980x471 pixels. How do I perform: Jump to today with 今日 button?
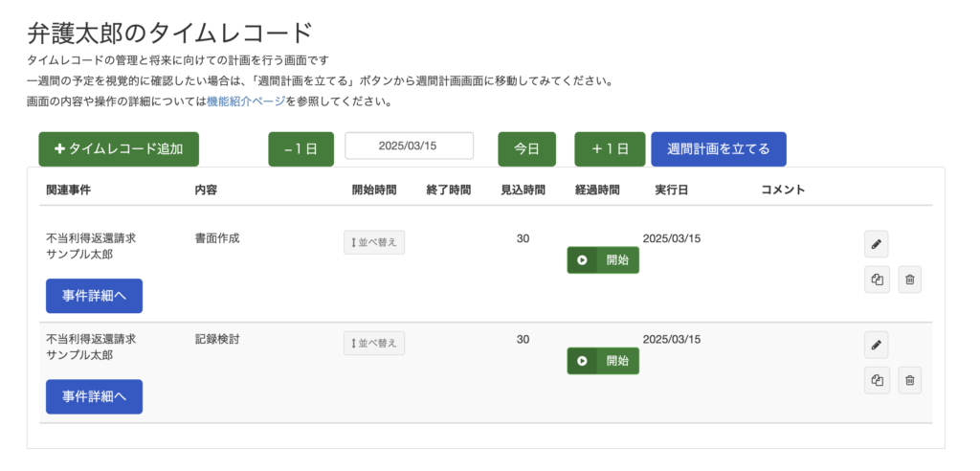click(x=526, y=149)
